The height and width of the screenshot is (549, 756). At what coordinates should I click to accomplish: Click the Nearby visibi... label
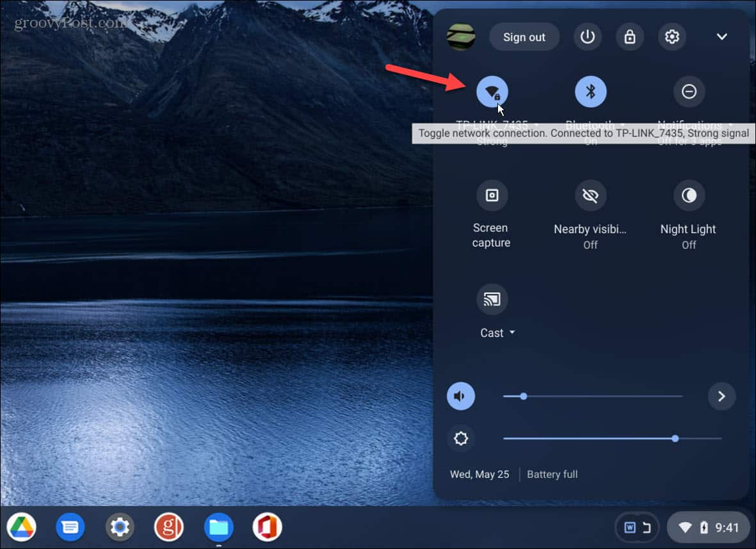click(590, 229)
